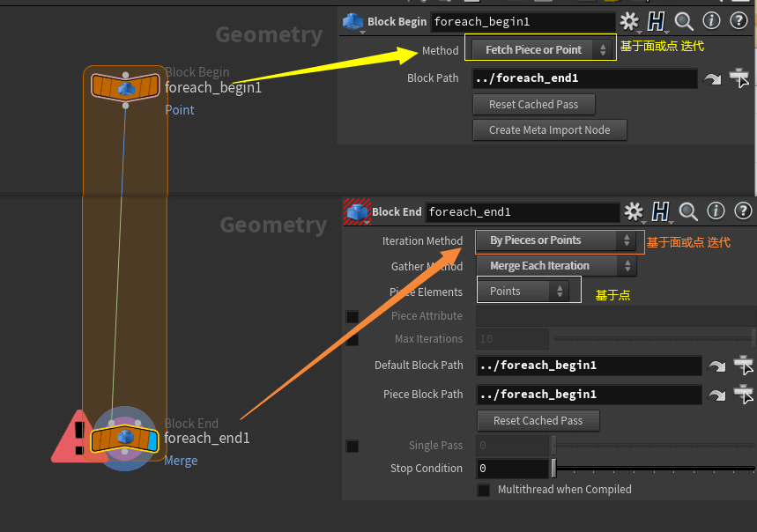Open node chooser for Default Block Path
Screen dimensions: 757x532
click(744, 366)
